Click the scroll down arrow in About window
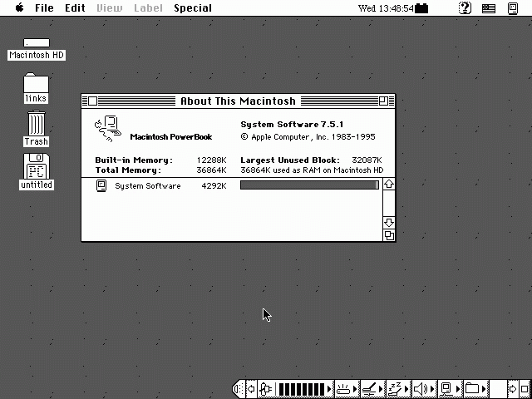The image size is (532, 399). [x=389, y=223]
